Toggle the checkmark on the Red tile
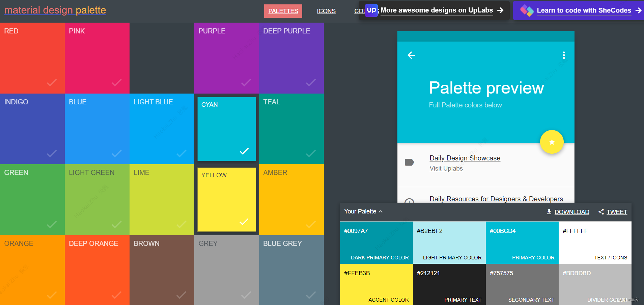This screenshot has height=305, width=644. coord(52,82)
